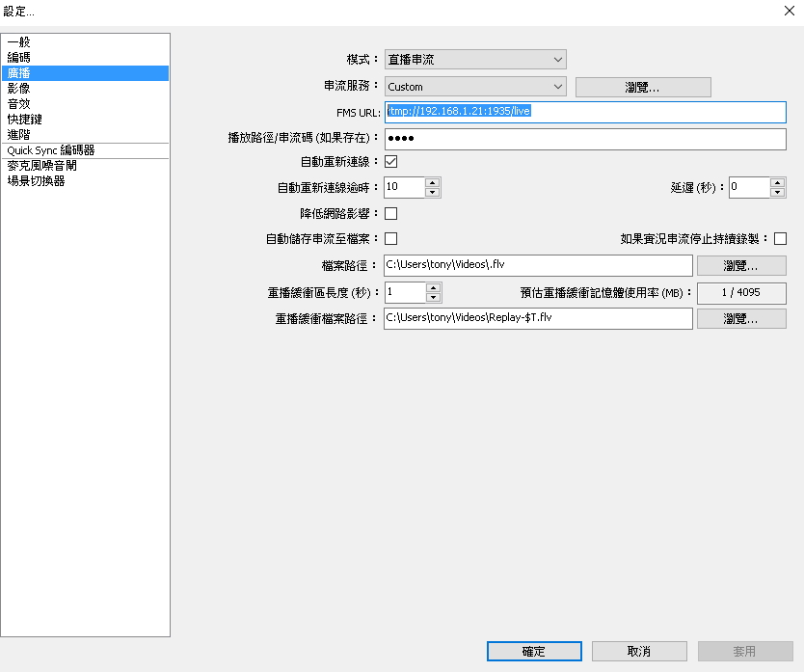
Task: Open the 麥克風噪音閘 plugin settings
Action: point(85,166)
